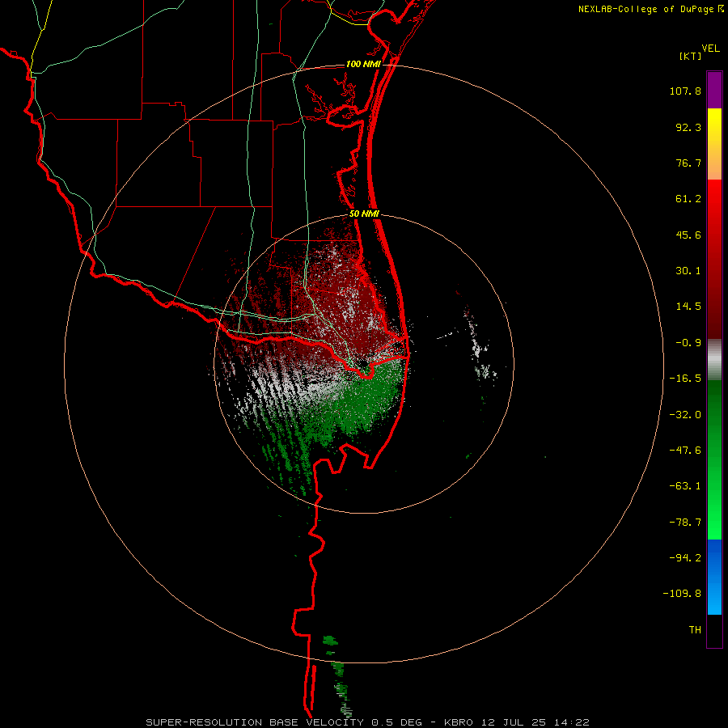Screen dimensions: 728x728
Task: Click the [KT] units label
Action: (691, 56)
